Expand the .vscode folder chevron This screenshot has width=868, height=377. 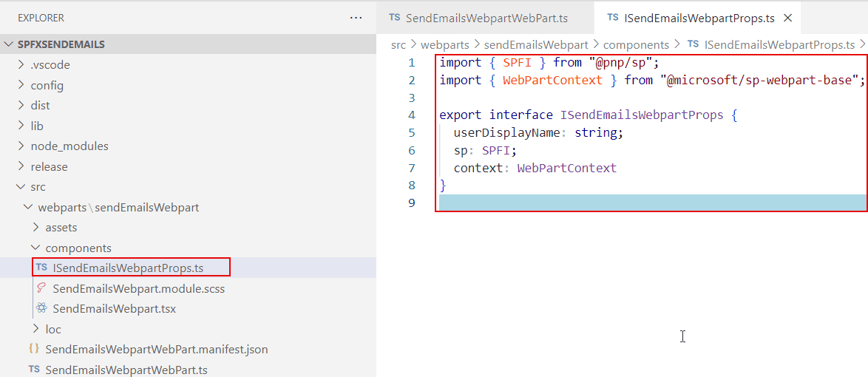coord(21,65)
